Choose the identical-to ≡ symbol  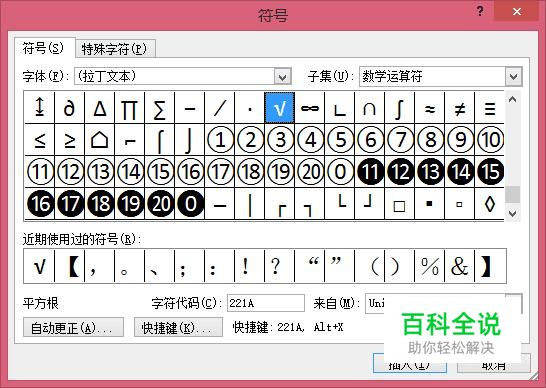[x=490, y=108]
